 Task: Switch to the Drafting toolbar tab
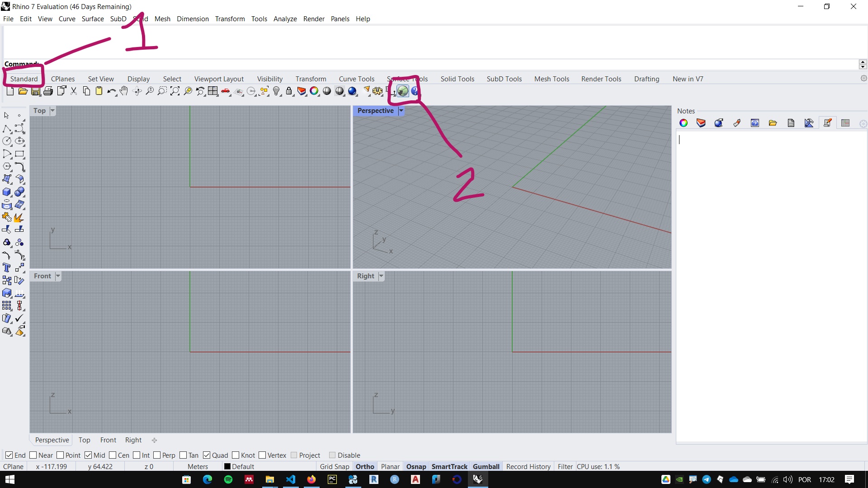point(646,79)
